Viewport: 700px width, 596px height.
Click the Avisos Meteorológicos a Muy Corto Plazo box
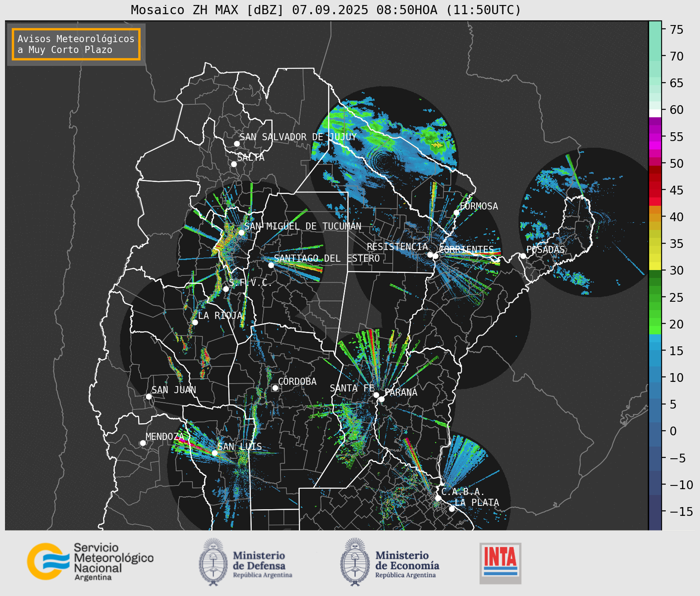tap(76, 44)
